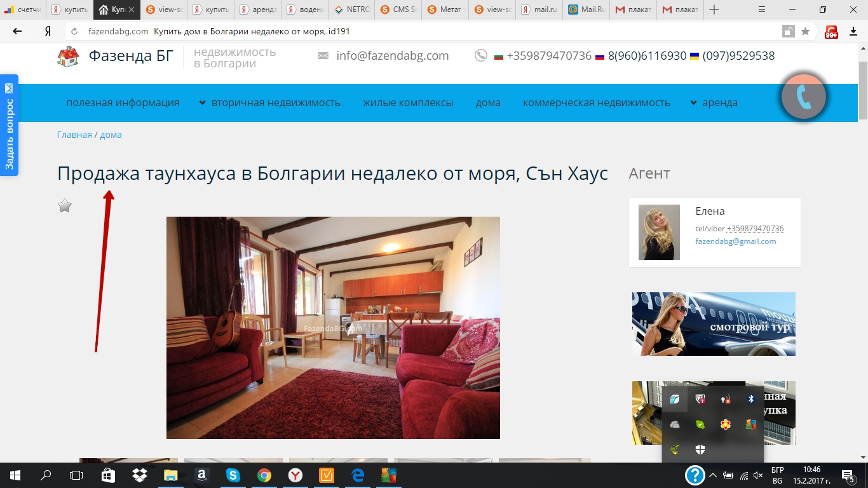Click the Fazenda BG house logo

pyautogui.click(x=68, y=57)
